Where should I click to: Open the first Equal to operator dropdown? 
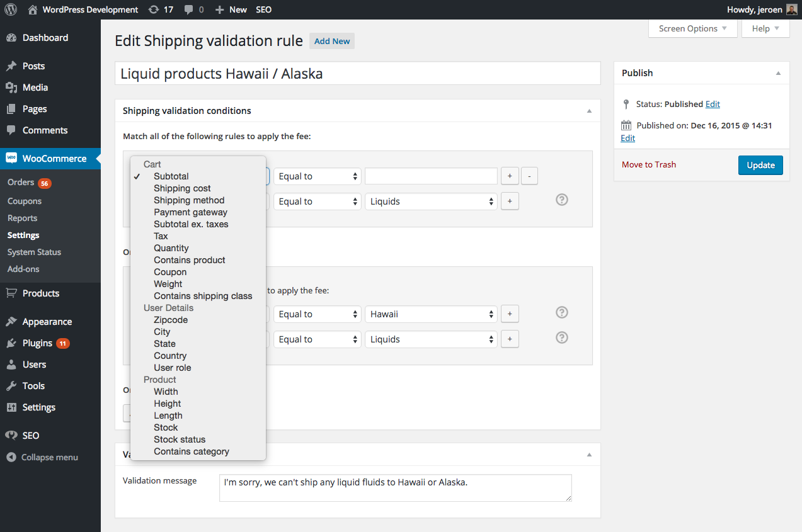coord(318,176)
